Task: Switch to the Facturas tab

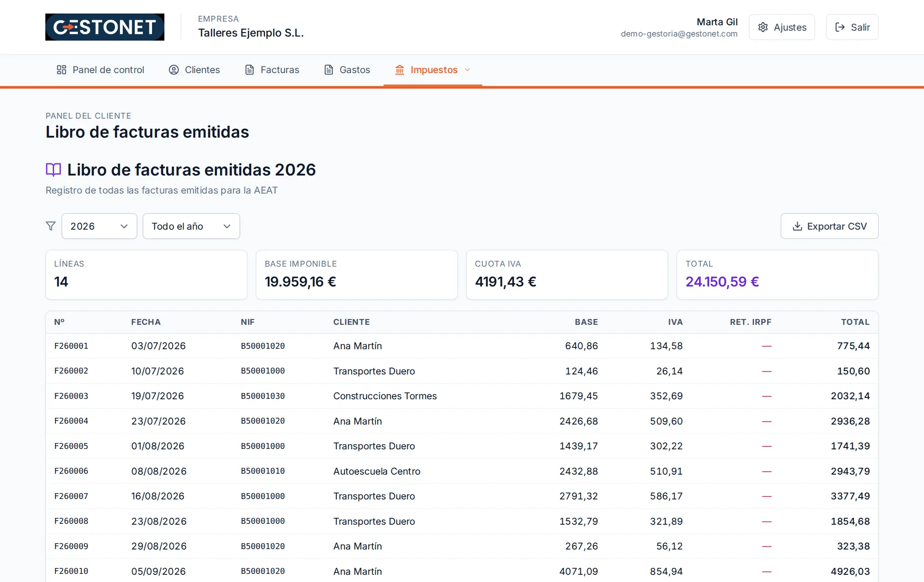Action: tap(272, 70)
